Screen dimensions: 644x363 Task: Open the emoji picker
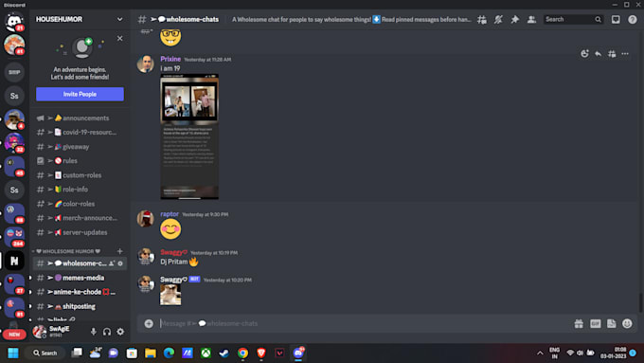[x=627, y=323]
